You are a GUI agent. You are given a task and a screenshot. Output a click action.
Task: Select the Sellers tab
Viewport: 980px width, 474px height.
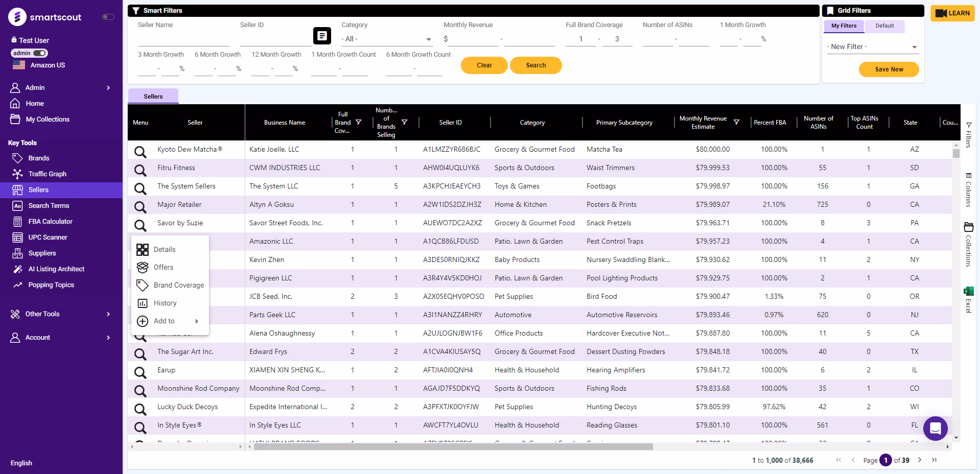click(153, 96)
